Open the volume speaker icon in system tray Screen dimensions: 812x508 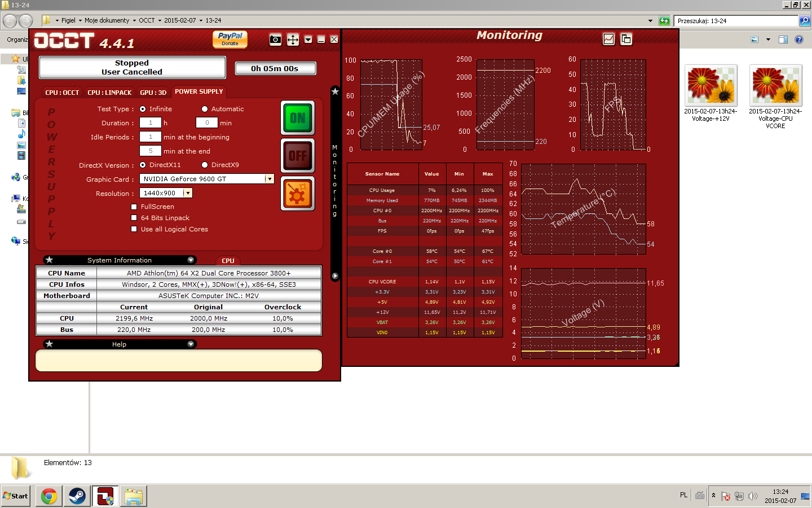[x=752, y=496]
